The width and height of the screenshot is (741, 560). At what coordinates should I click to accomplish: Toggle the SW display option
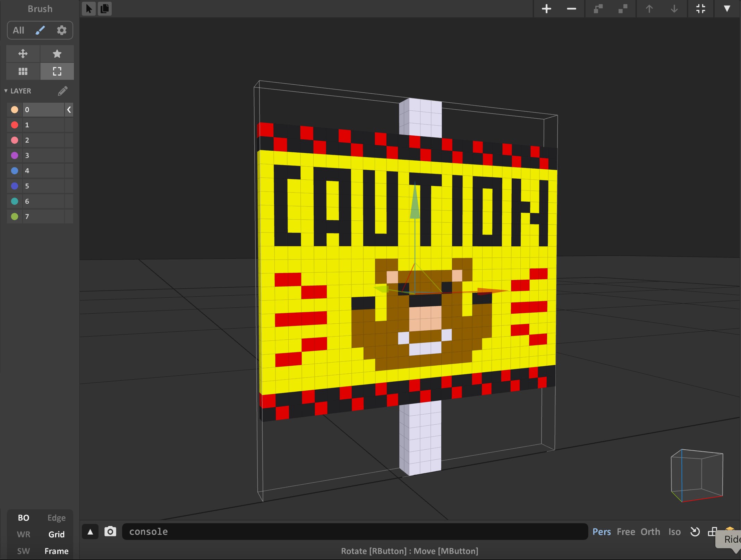(24, 551)
